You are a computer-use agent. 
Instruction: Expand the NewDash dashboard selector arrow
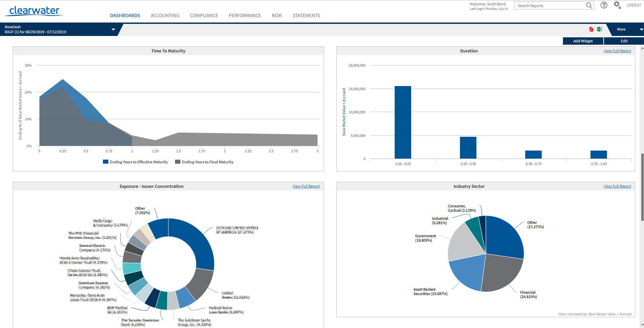[x=113, y=30]
